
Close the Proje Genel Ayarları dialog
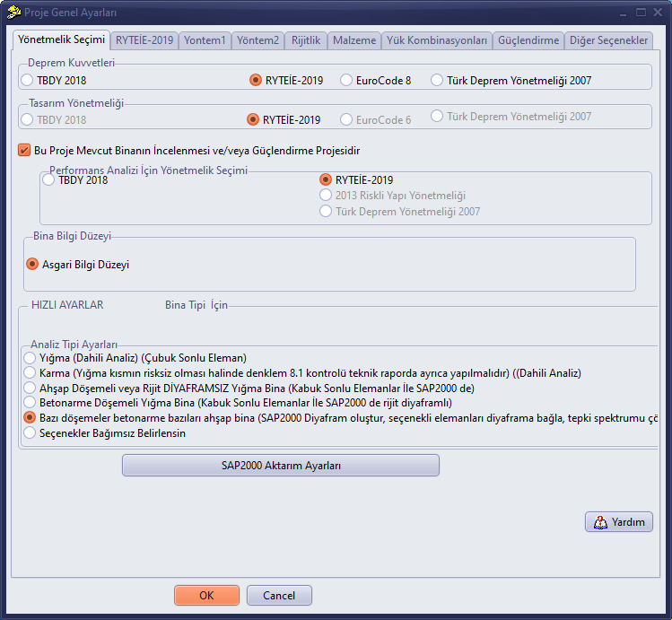[x=658, y=13]
